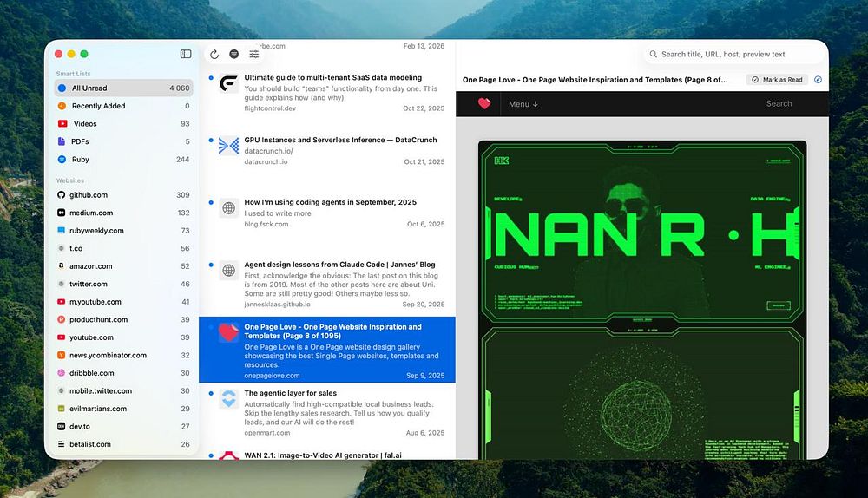The height and width of the screenshot is (498, 868).
Task: Select the All Unread smart list
Action: click(x=123, y=88)
